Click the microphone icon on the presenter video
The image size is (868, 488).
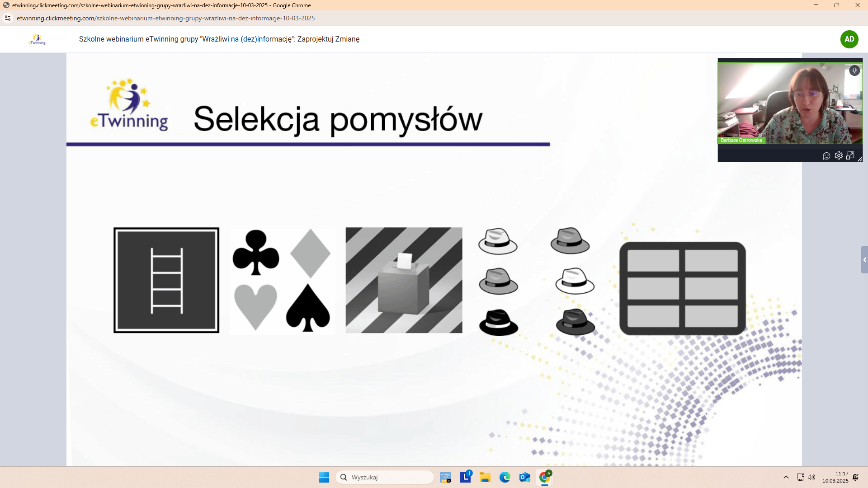pos(854,70)
